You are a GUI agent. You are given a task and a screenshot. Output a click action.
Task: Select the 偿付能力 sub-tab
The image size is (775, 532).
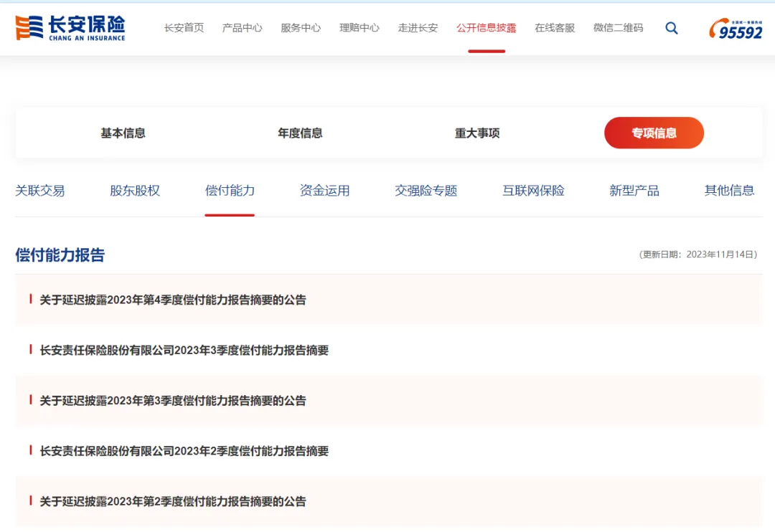tap(230, 191)
